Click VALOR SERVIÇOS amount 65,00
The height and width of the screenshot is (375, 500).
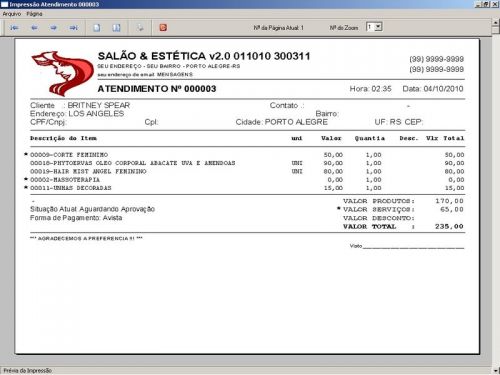452,209
